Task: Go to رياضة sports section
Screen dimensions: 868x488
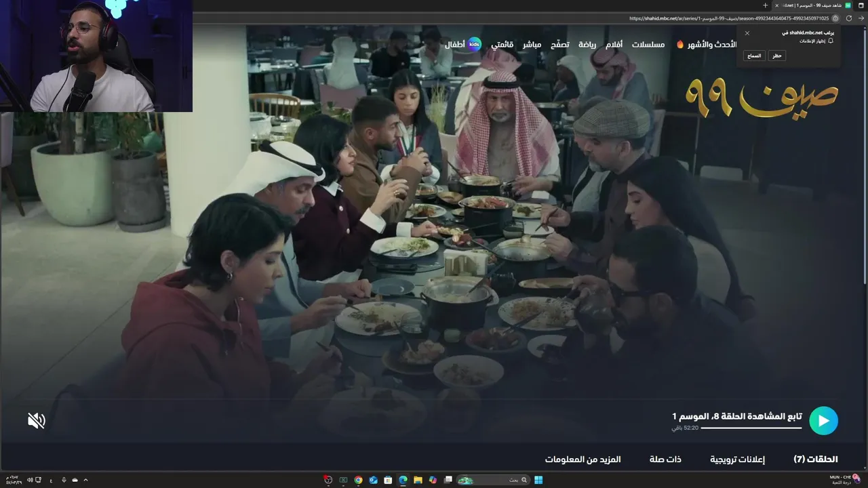Action: click(587, 44)
